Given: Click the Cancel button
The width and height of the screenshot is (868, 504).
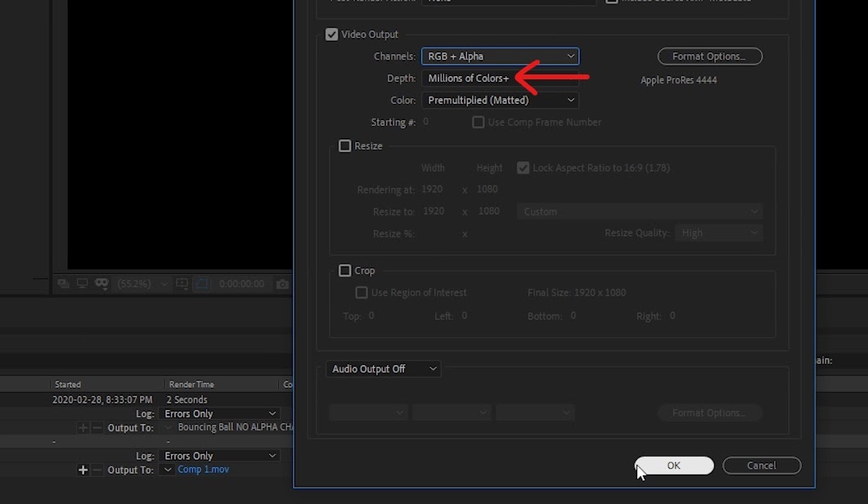Looking at the screenshot, I should click(762, 466).
